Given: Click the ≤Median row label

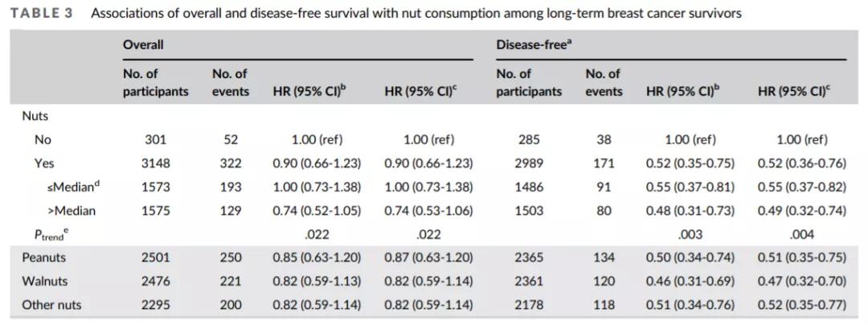Looking at the screenshot, I should tap(72, 187).
